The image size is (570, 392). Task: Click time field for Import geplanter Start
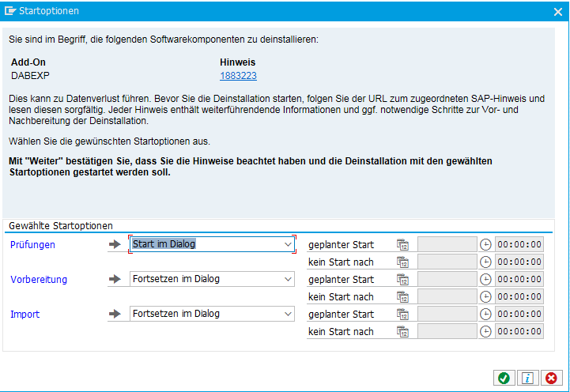[x=519, y=315]
